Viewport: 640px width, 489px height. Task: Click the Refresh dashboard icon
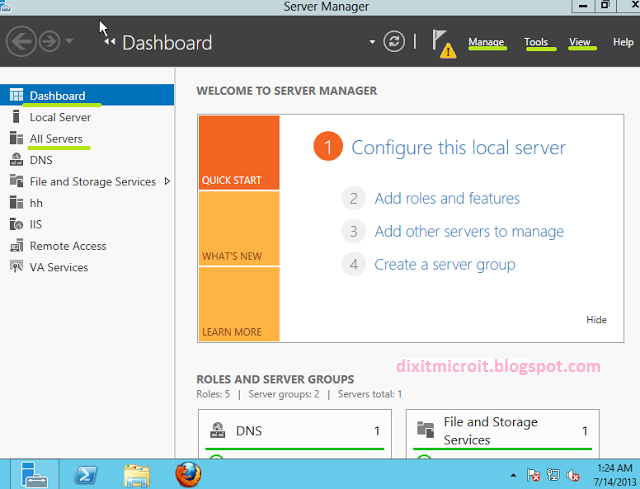[394, 41]
